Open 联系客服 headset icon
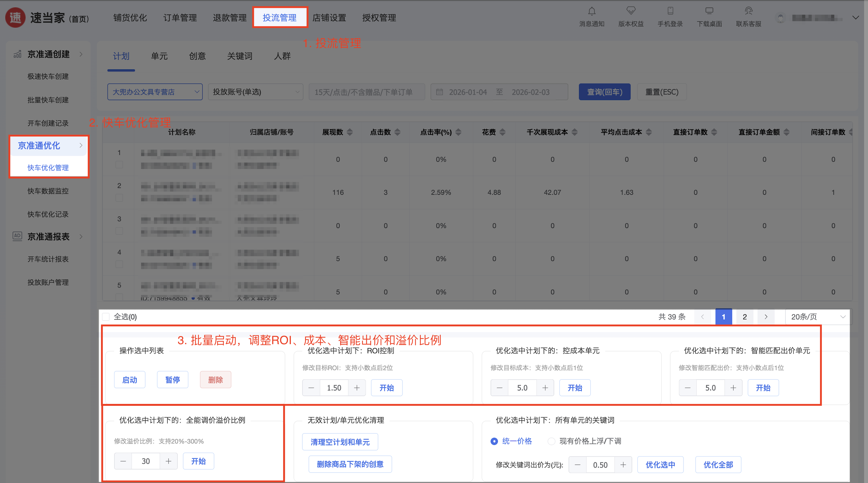The width and height of the screenshot is (868, 483). 748,11
